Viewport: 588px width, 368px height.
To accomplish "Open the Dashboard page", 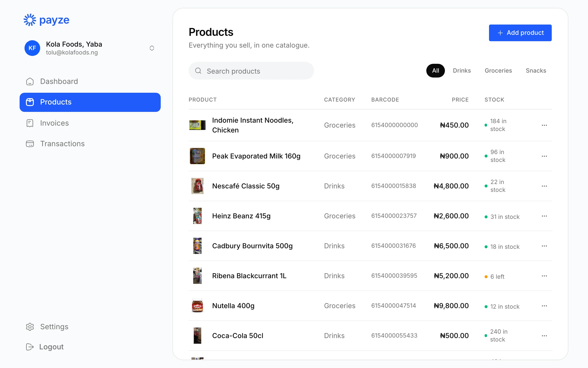I will 90,81.
